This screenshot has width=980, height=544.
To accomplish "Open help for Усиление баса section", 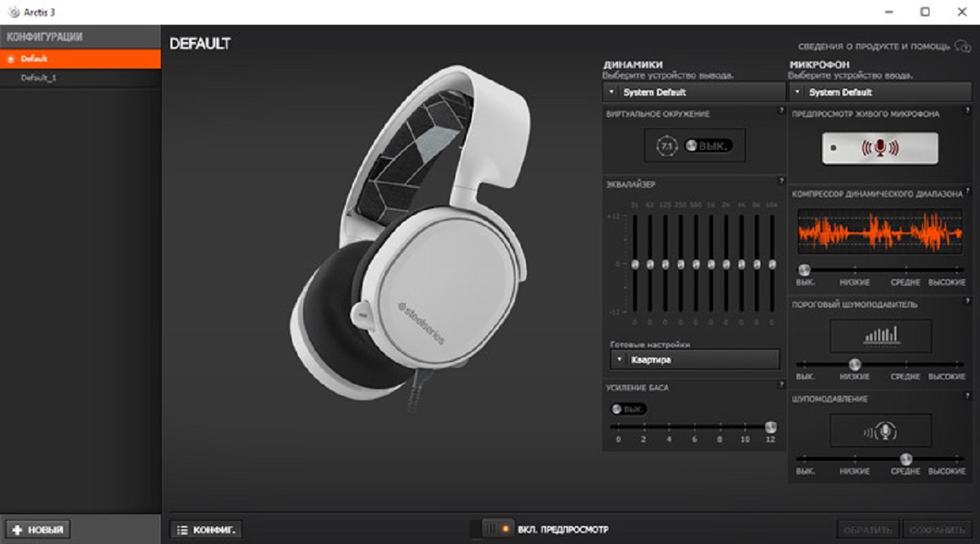I will [781, 384].
